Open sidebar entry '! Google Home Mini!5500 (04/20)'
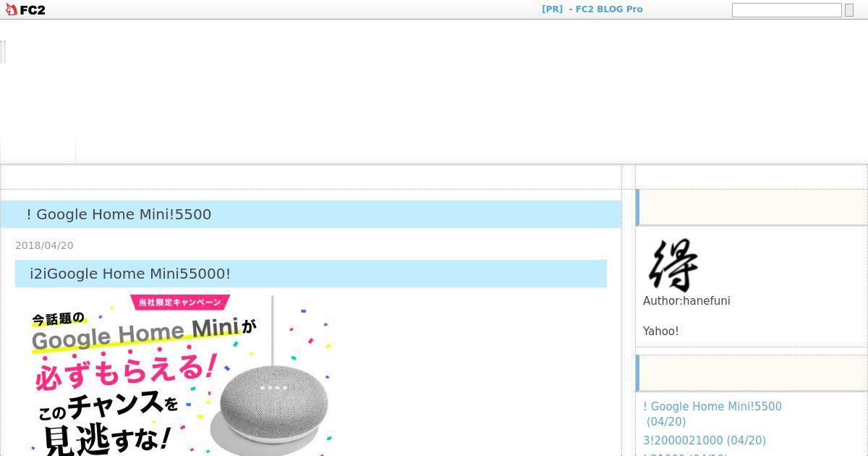The height and width of the screenshot is (456, 868). (x=712, y=414)
